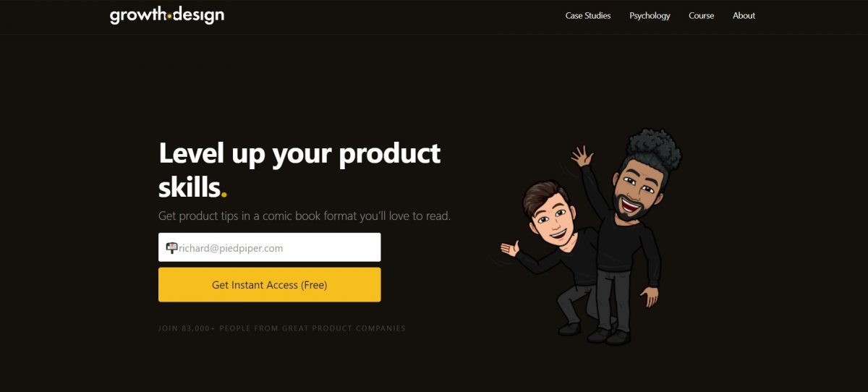Click the word "design" in the logo

point(198,15)
